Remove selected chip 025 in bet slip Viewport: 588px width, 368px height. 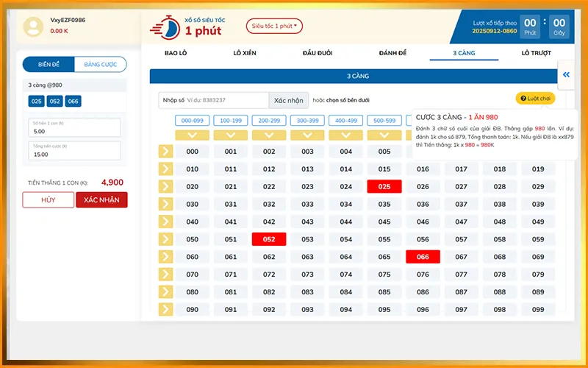click(36, 101)
